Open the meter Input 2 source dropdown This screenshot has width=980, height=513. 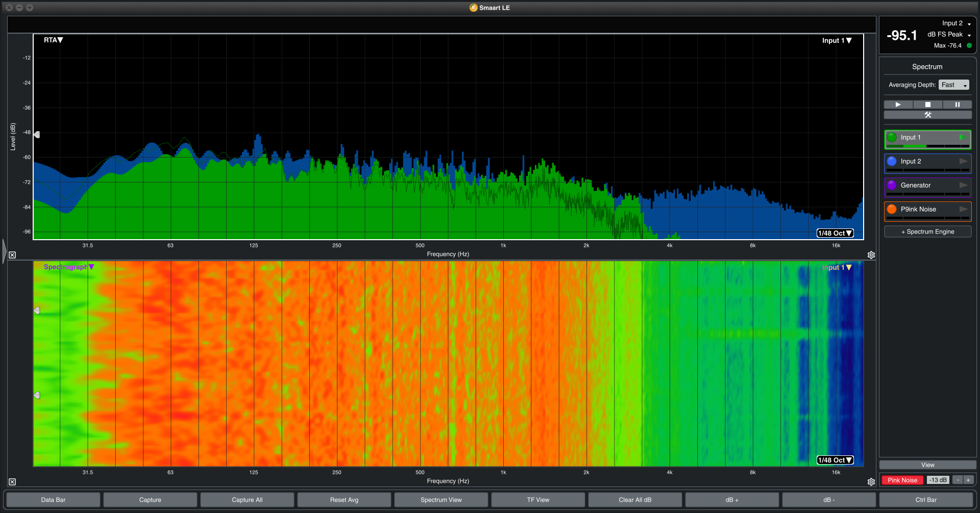tap(957, 23)
